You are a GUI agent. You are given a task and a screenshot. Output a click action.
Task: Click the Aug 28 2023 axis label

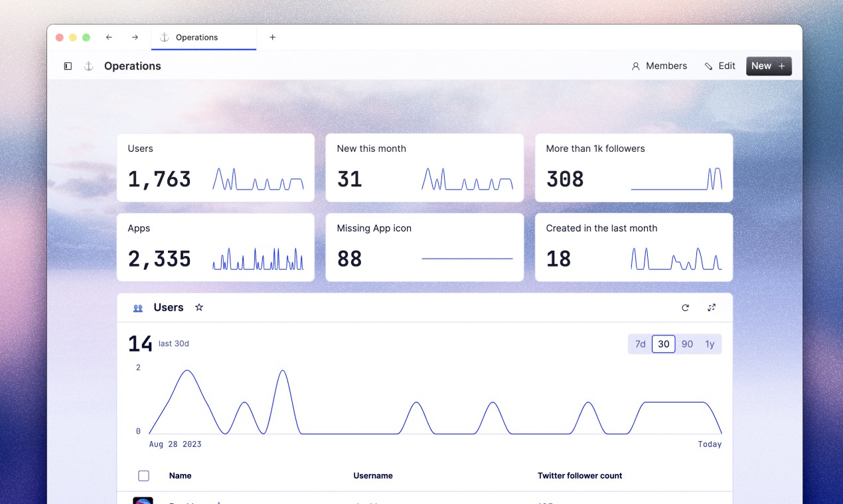[175, 444]
